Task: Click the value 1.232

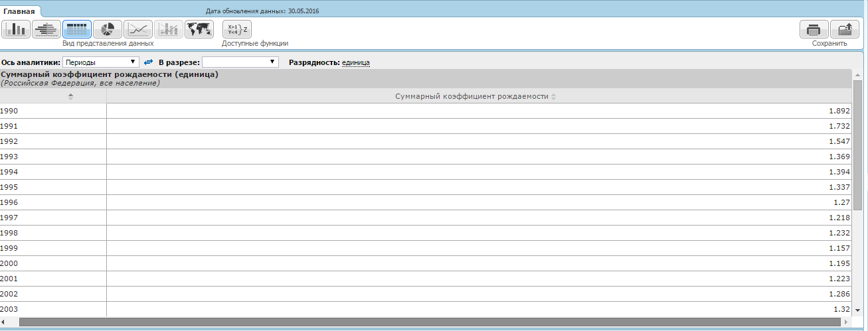Action: tap(839, 233)
